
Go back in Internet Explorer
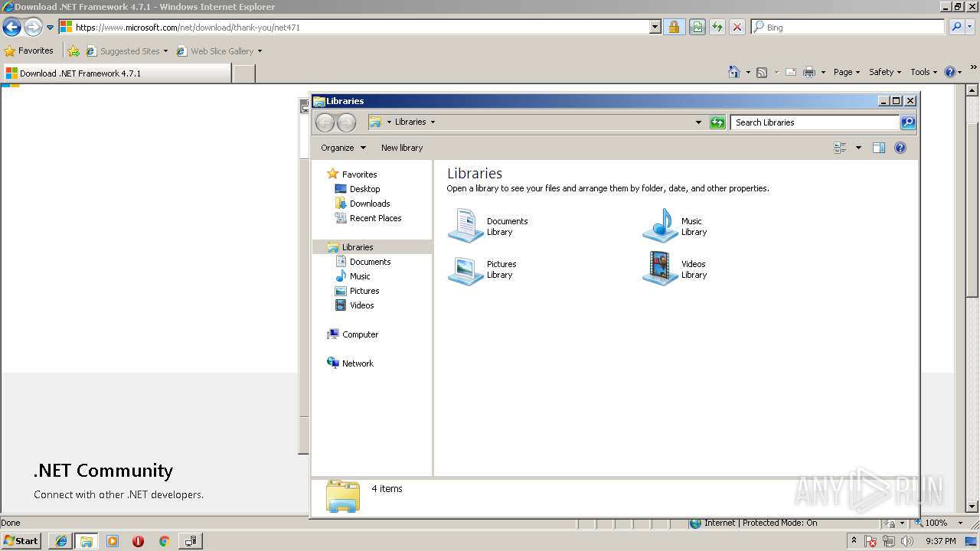point(11,28)
